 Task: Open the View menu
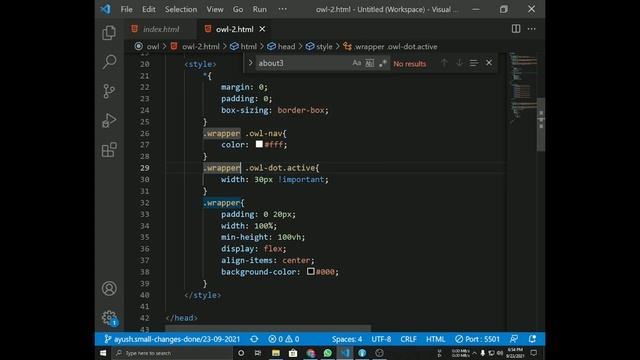pos(215,9)
